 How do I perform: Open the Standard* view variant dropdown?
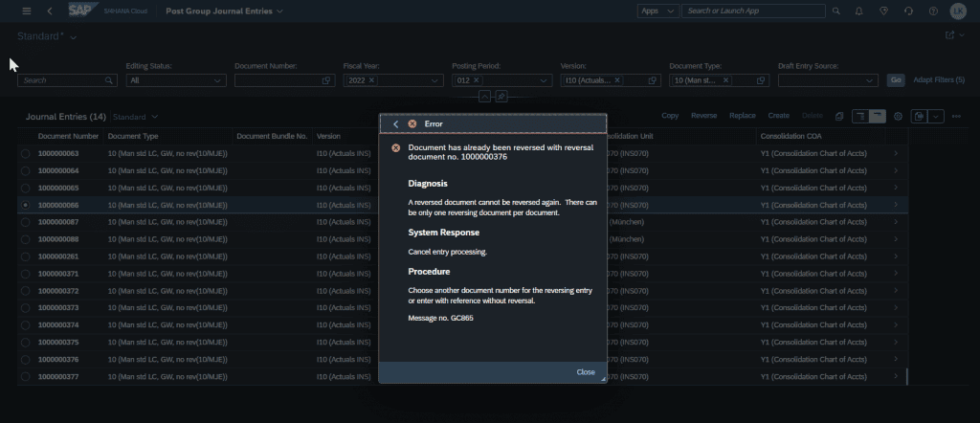73,37
